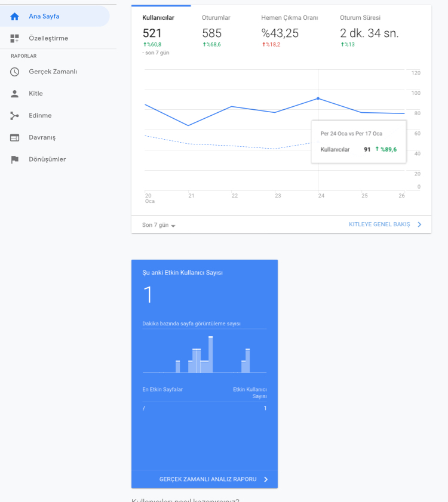This screenshot has height=502, width=448.
Task: Click the Edinme acquisition icon
Action: coord(14,116)
